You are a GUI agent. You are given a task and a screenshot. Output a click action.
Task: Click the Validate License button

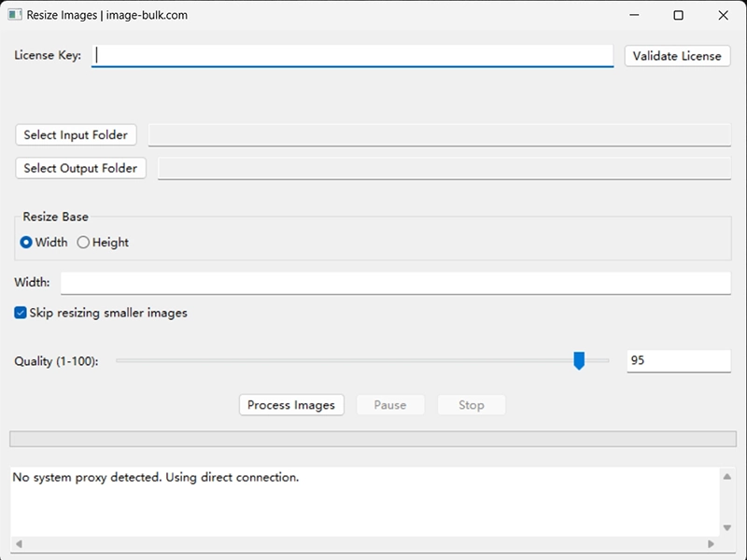[677, 56]
